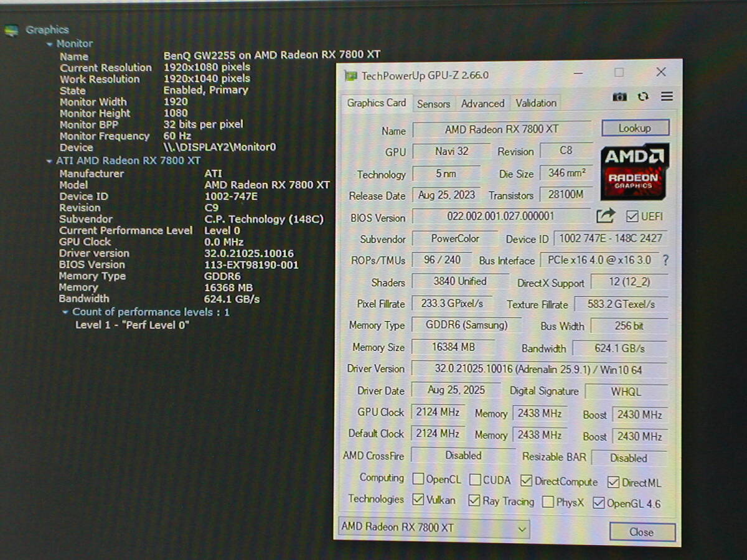
Task: Toggle the PhysX checkbox
Action: tap(548, 502)
